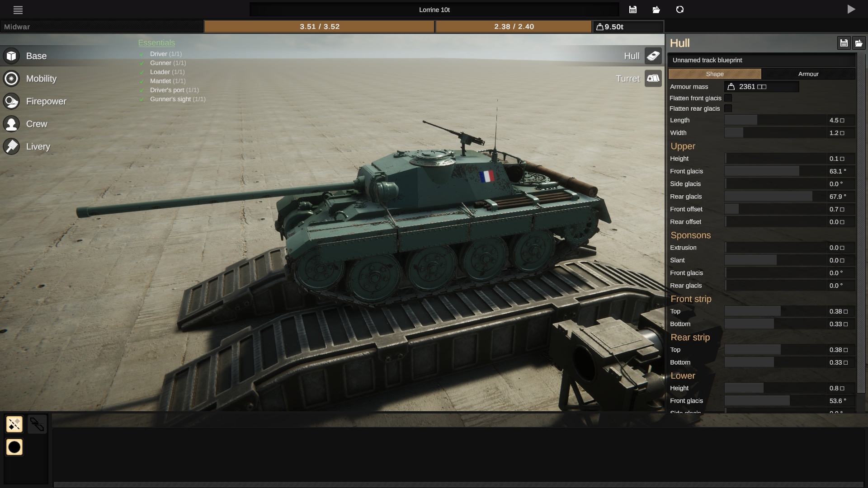Click the save design floppy icon in top bar
This screenshot has width=868, height=488.
pyautogui.click(x=633, y=9)
